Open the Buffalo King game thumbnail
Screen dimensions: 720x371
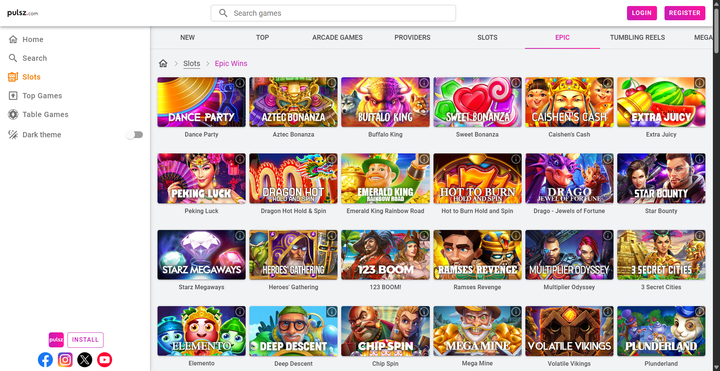click(385, 102)
